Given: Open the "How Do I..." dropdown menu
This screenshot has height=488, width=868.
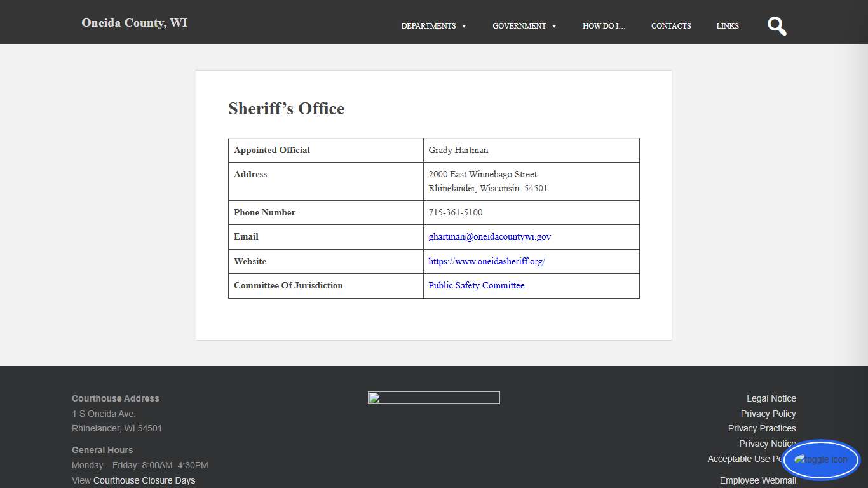Looking at the screenshot, I should [x=604, y=26].
